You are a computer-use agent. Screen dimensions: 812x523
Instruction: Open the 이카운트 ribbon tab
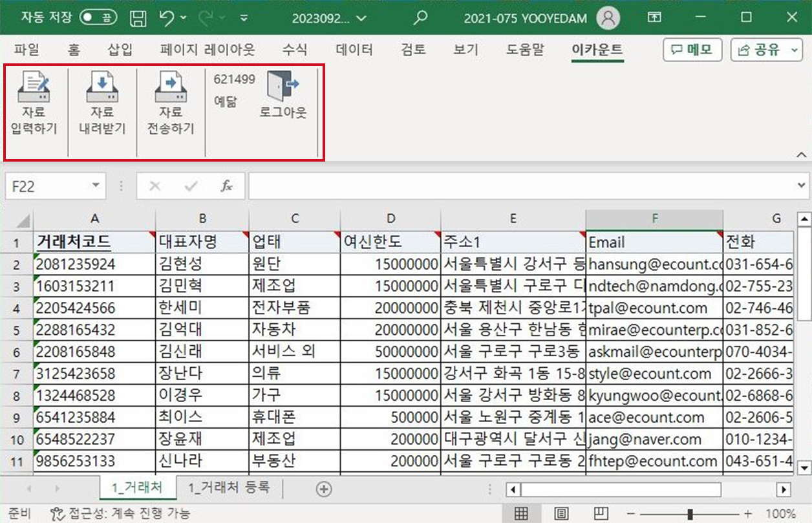[597, 50]
